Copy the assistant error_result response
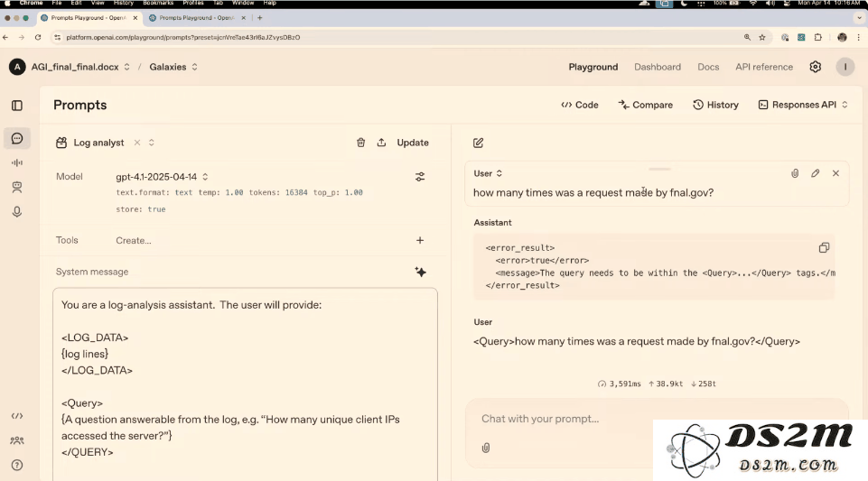 (824, 247)
